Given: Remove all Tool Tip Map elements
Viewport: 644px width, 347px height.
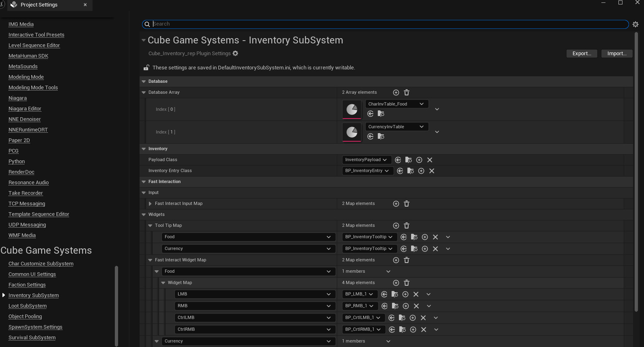Looking at the screenshot, I should click(407, 226).
